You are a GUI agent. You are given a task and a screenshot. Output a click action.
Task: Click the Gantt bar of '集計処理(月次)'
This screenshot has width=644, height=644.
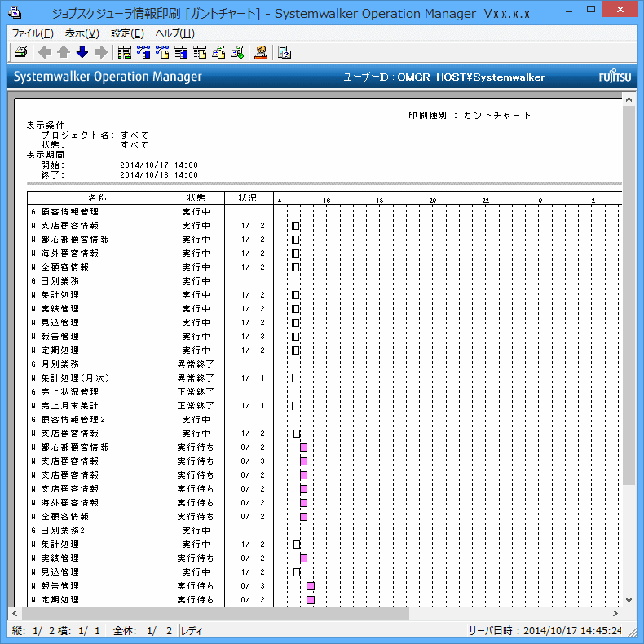point(293,378)
